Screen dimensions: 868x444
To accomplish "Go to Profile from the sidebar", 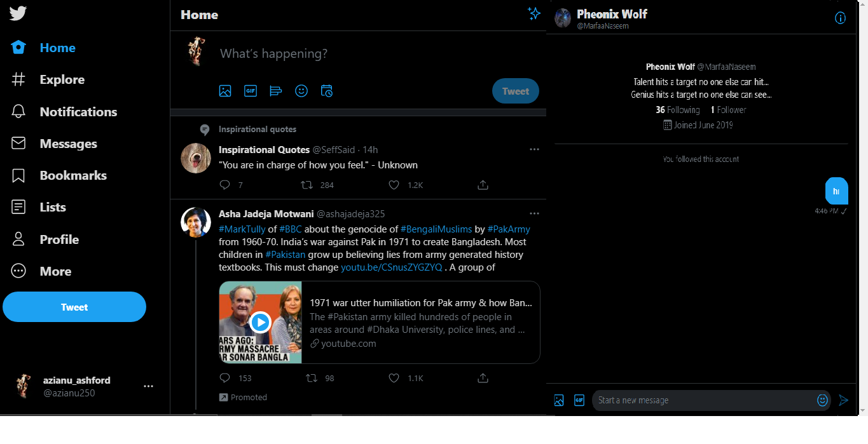I will tap(46, 239).
